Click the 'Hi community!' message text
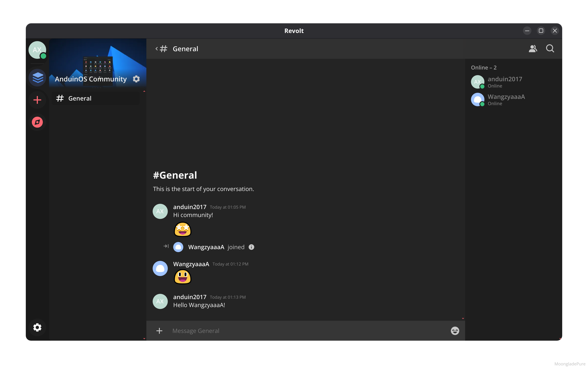The height and width of the screenshot is (369, 588). pos(193,215)
